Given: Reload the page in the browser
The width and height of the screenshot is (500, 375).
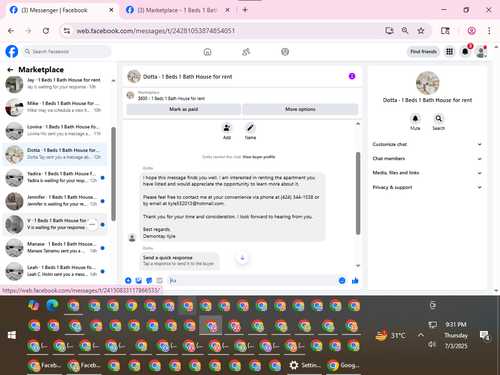Looking at the screenshot, I should [x=46, y=31].
